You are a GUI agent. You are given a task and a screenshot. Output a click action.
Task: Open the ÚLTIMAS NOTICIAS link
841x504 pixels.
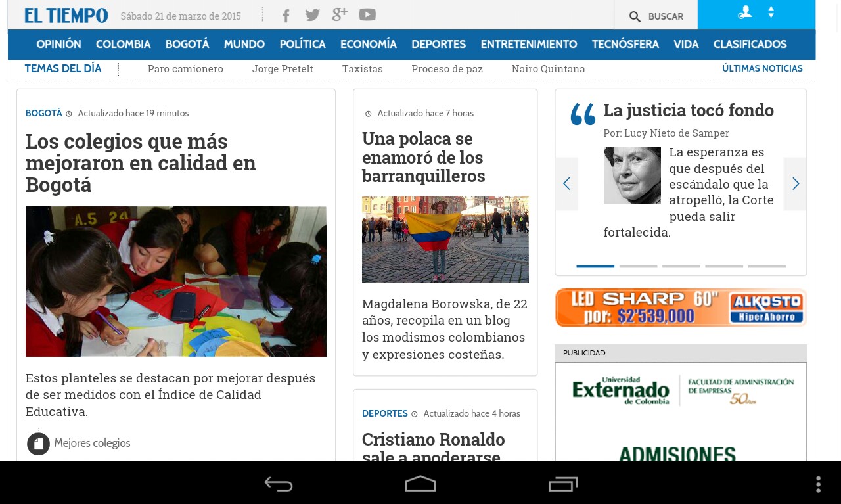click(x=762, y=68)
